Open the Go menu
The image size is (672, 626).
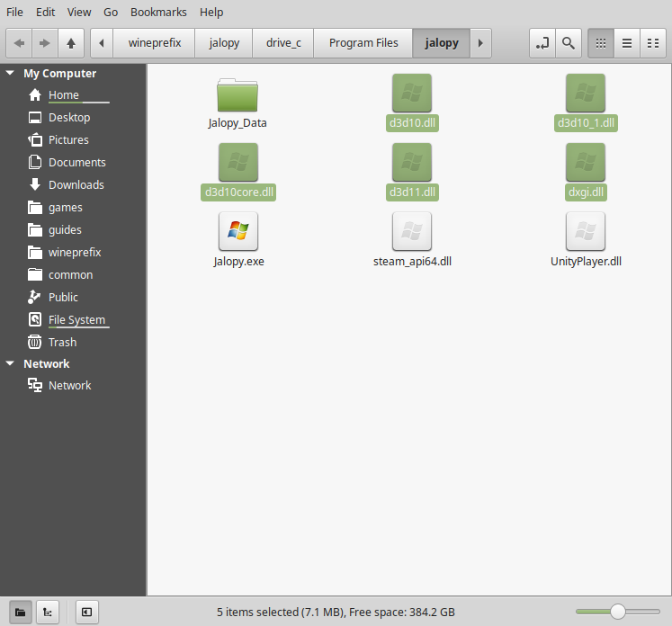pos(111,13)
